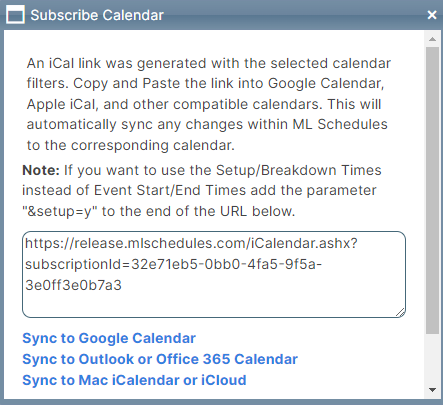This screenshot has width=443, height=405.
Task: Click the paragraph starting An iCal link
Action: [209, 104]
